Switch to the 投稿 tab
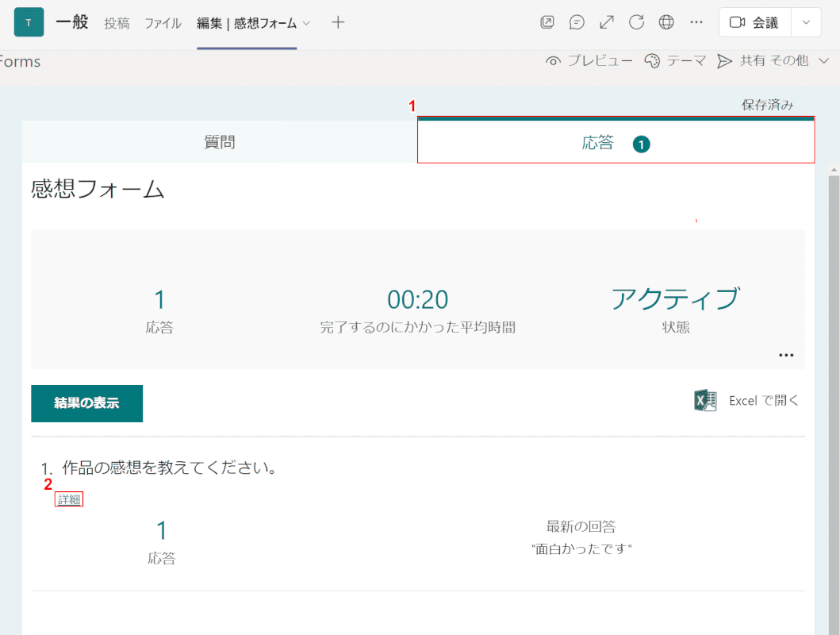 click(117, 23)
